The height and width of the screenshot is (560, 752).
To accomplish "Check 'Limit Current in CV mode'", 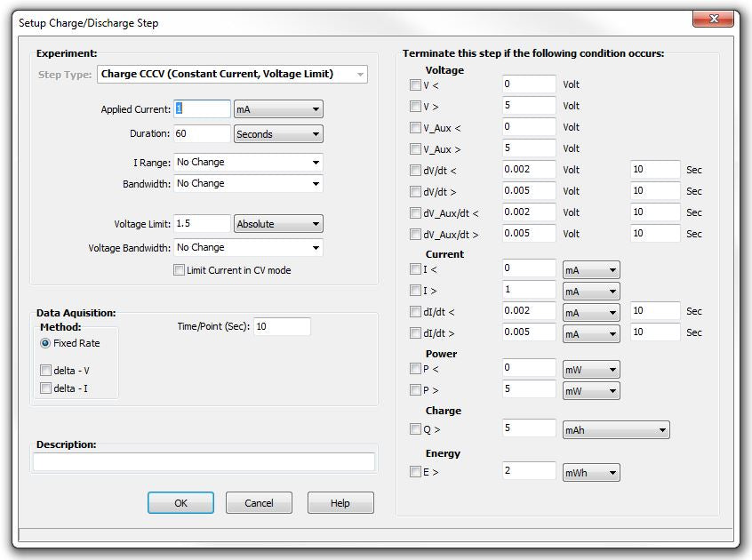I will point(180,270).
